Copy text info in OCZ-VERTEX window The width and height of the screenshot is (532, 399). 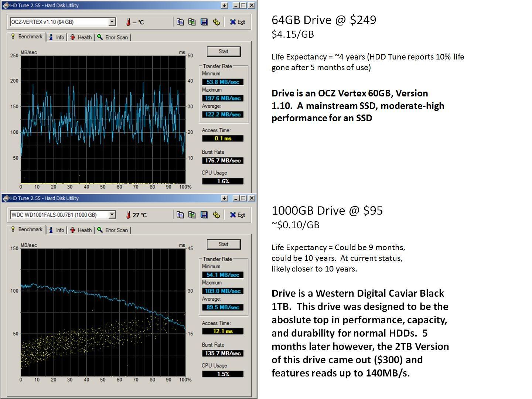click(180, 22)
